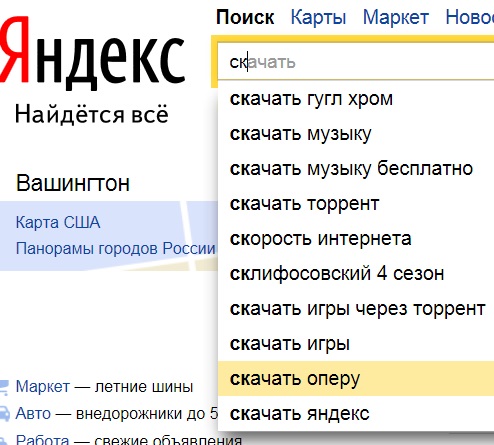Click the 'Найдётся всё' slogan text
Screen dimensions: 494x445
92,114
